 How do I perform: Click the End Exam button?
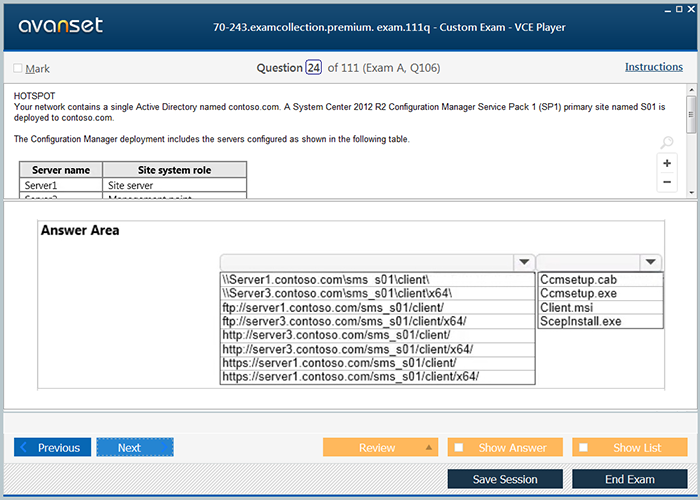click(x=629, y=479)
